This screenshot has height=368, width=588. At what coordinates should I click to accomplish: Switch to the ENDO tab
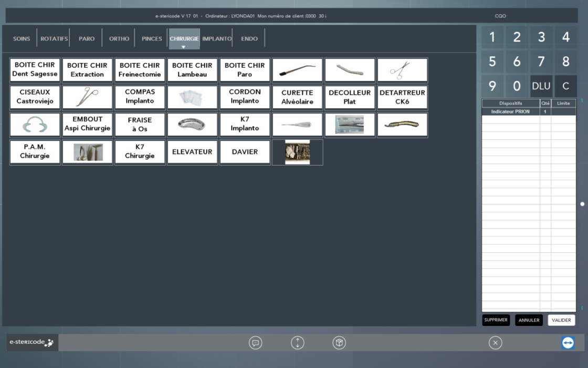point(249,38)
